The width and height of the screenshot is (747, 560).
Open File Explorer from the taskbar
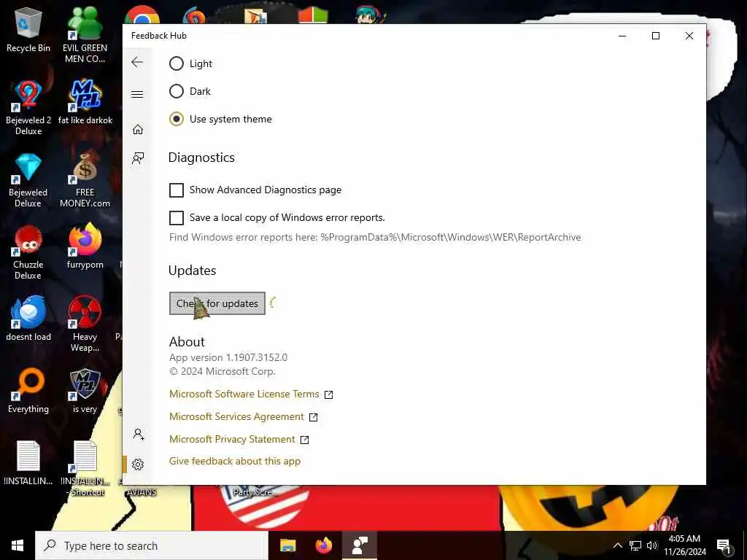(287, 545)
